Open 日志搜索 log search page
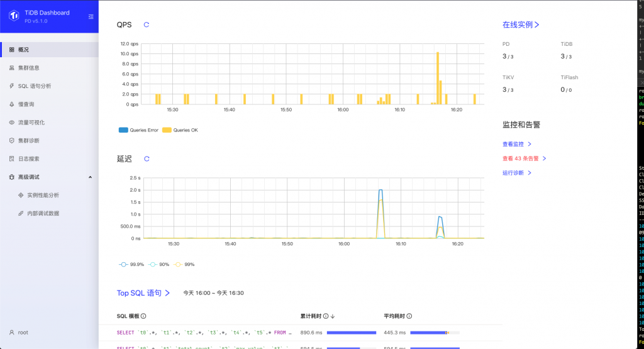644x349 pixels. 49,158
